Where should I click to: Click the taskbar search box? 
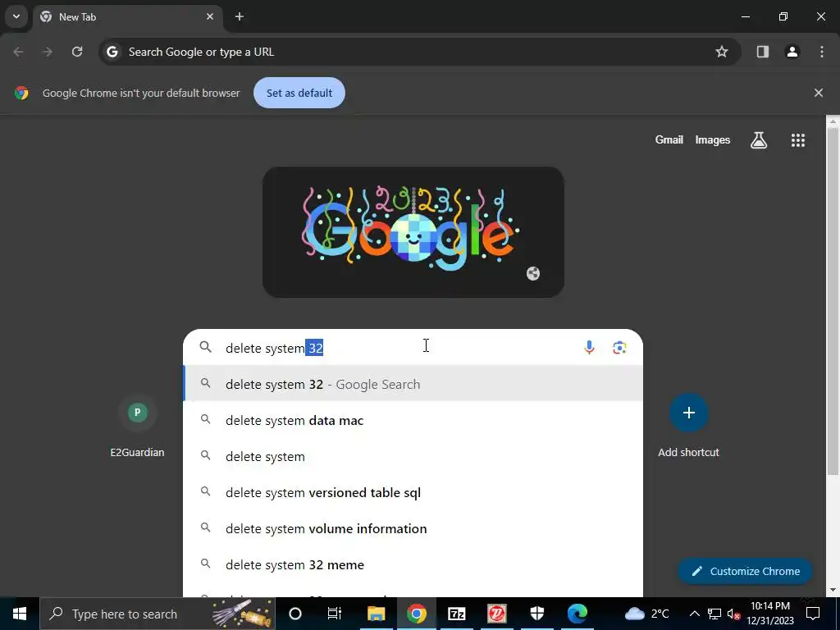pyautogui.click(x=157, y=614)
